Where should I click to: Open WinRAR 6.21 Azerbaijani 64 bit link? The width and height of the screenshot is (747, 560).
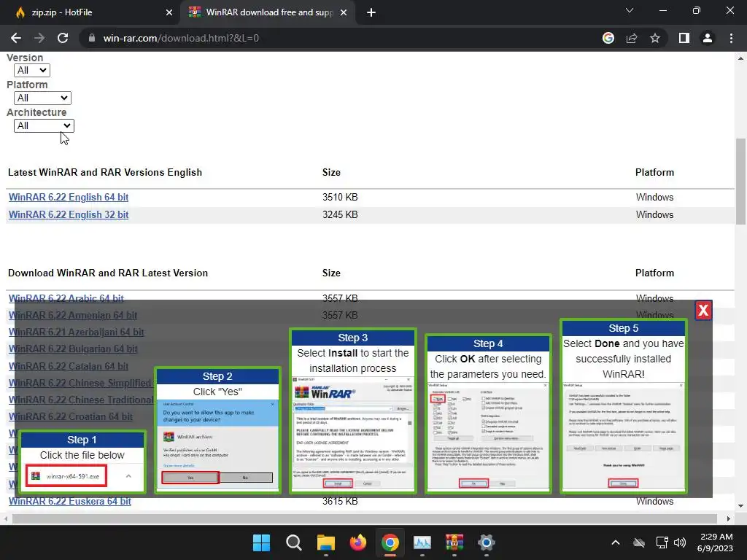76,332
